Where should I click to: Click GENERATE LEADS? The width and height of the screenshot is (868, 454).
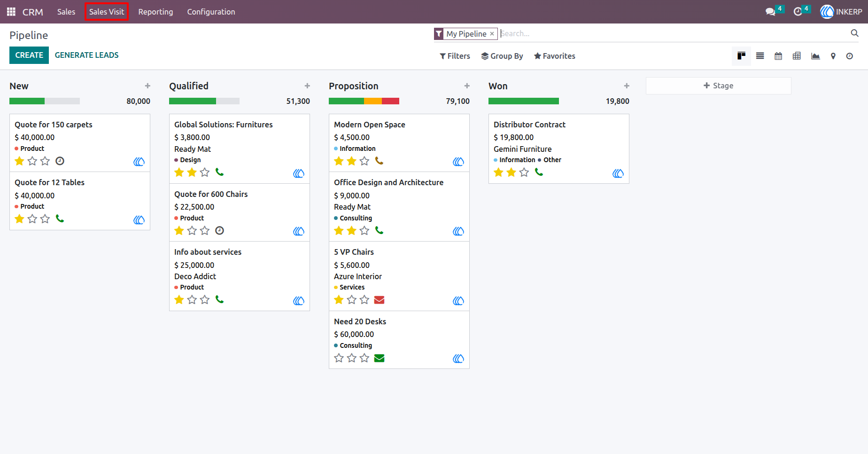(86, 55)
